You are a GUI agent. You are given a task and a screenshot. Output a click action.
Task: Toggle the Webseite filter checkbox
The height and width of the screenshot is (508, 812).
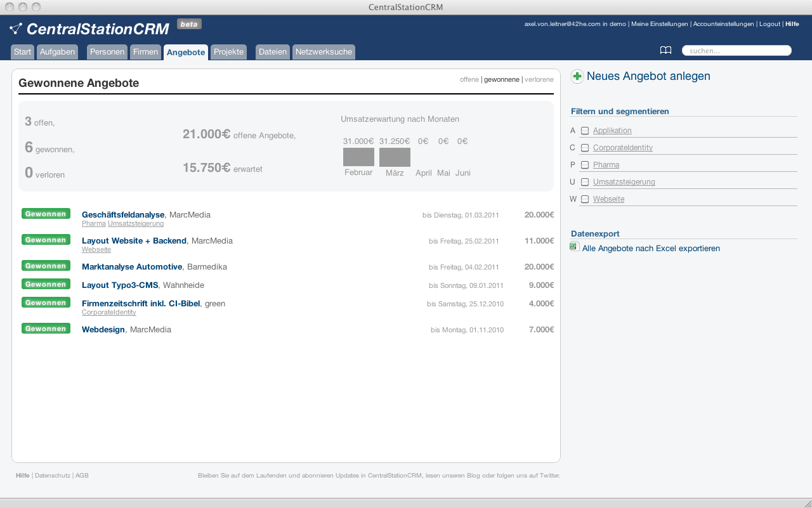[585, 199]
